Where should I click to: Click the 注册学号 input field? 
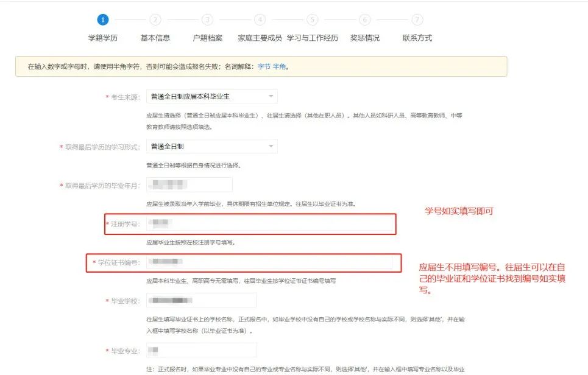point(269,224)
